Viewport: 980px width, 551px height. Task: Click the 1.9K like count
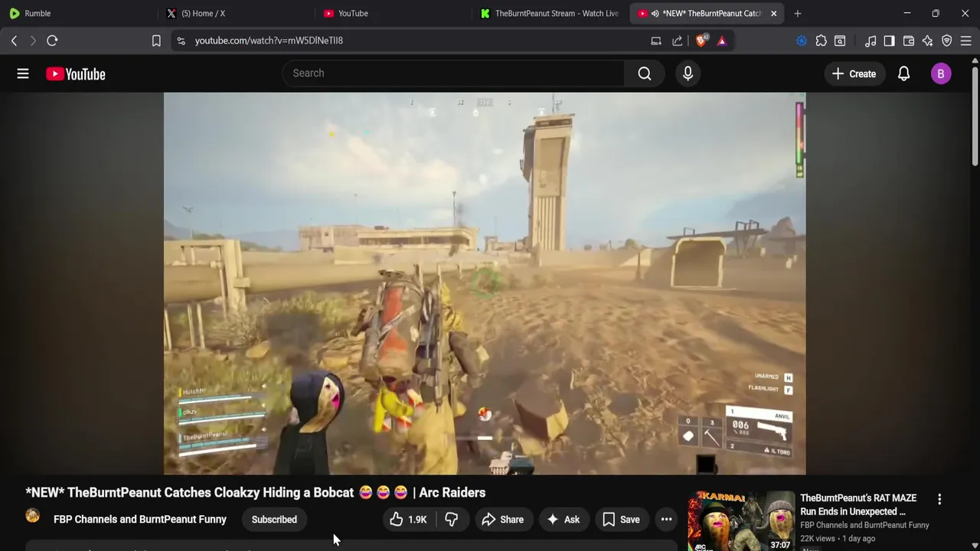[417, 520]
